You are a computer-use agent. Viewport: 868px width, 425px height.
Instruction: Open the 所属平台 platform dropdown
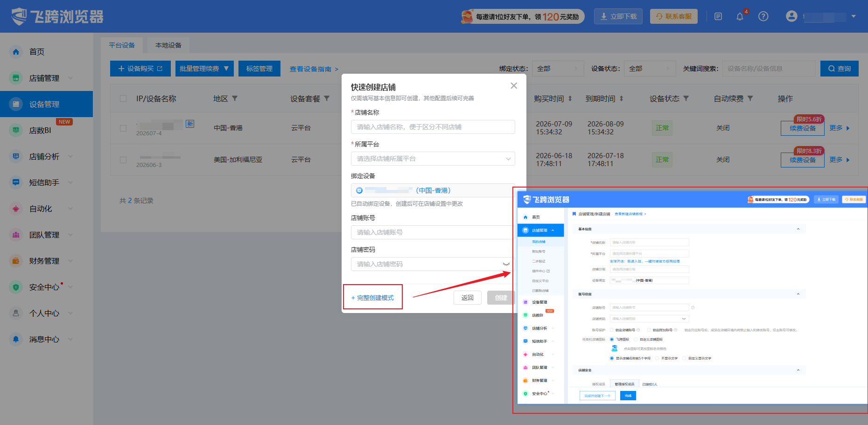[433, 159]
